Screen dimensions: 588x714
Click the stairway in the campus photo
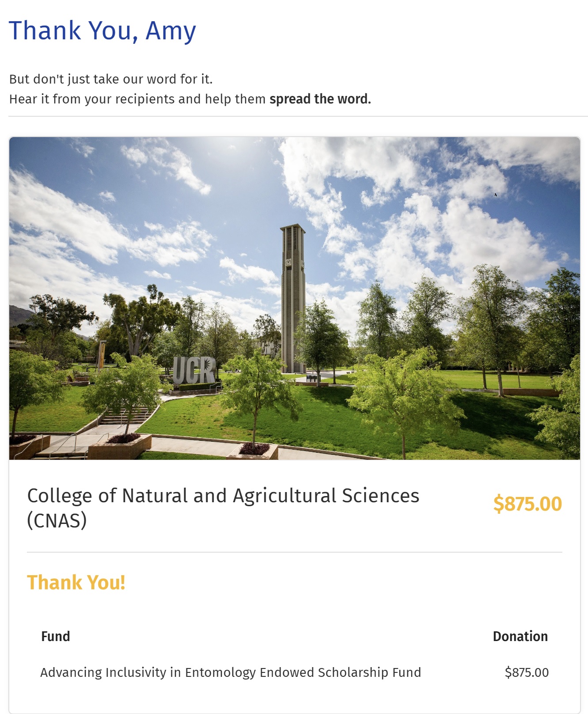(x=126, y=416)
